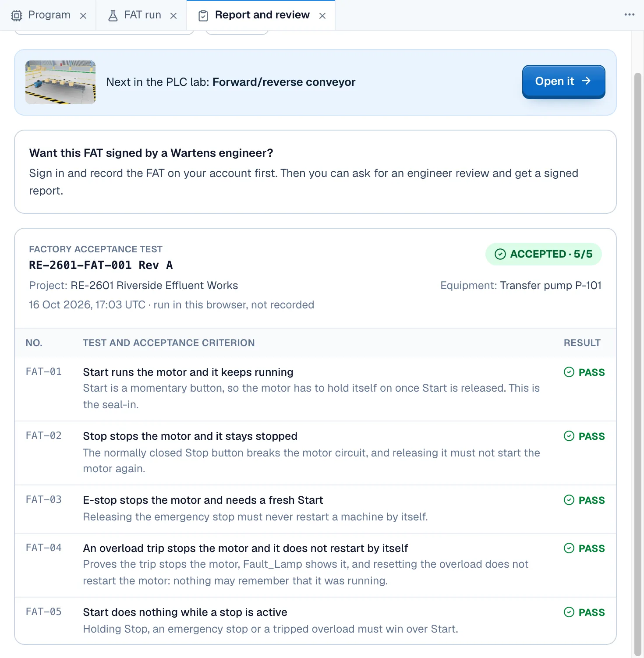The image size is (644, 658).
Task: Click the FAT-03 PASS check icon
Action: (569, 500)
